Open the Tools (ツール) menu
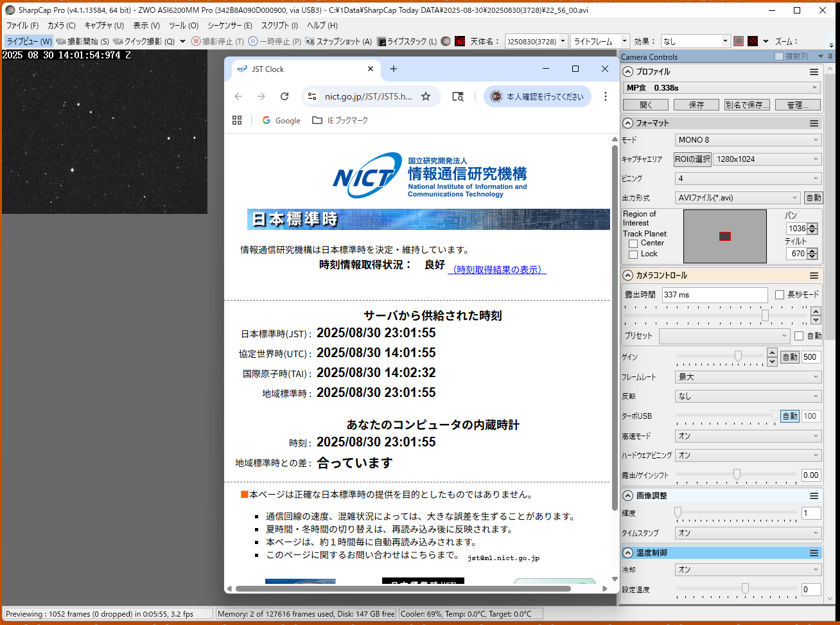 tap(183, 26)
